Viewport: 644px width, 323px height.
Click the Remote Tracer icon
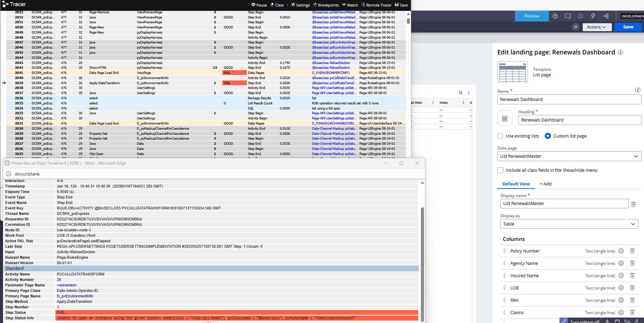pos(363,5)
